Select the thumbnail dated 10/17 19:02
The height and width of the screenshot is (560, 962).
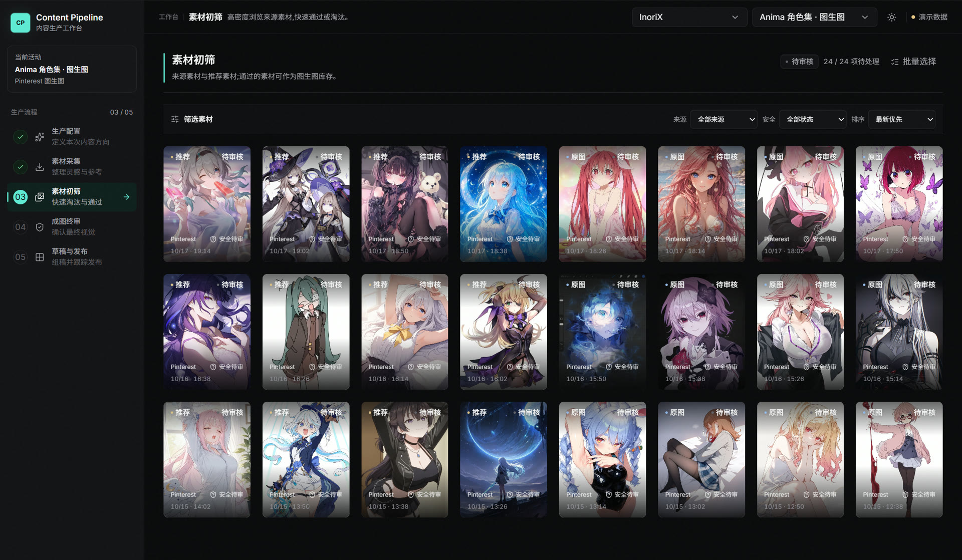(x=306, y=204)
